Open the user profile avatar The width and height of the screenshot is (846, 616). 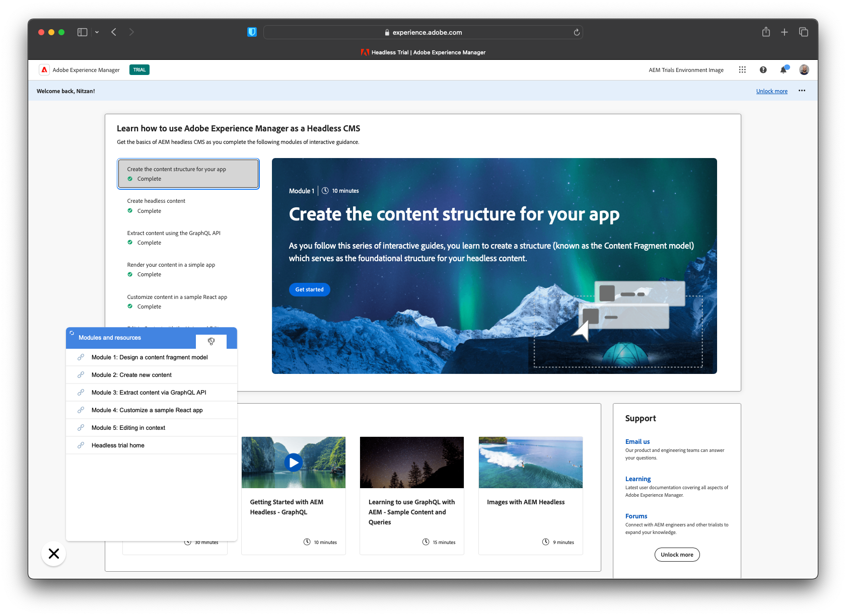pos(804,70)
